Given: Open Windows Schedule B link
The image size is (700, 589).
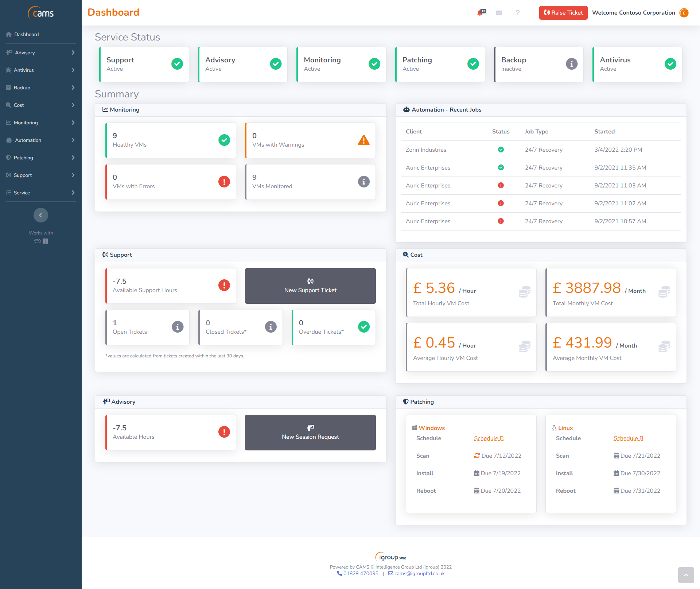Looking at the screenshot, I should 489,438.
